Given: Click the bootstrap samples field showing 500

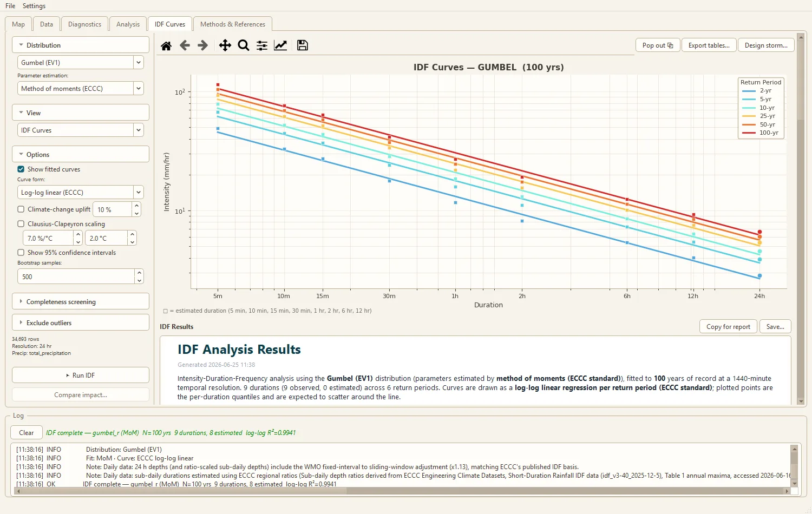Looking at the screenshot, I should (x=76, y=276).
